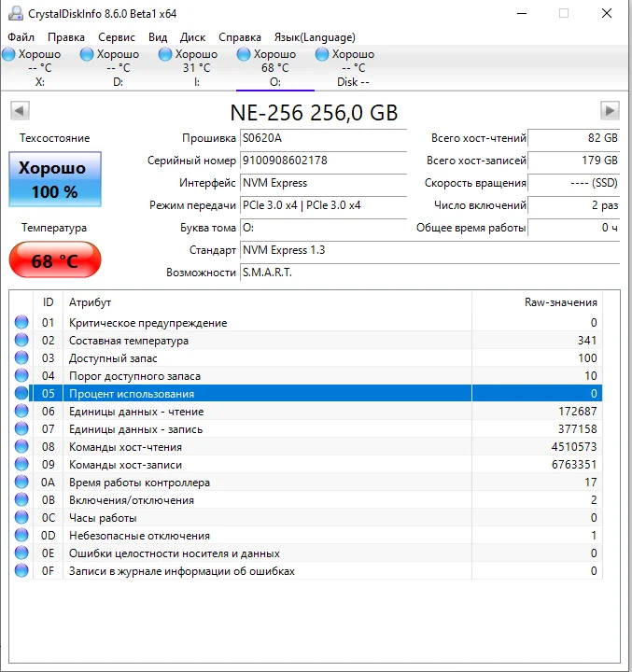
Task: Open the Файл menu
Action: (21, 37)
